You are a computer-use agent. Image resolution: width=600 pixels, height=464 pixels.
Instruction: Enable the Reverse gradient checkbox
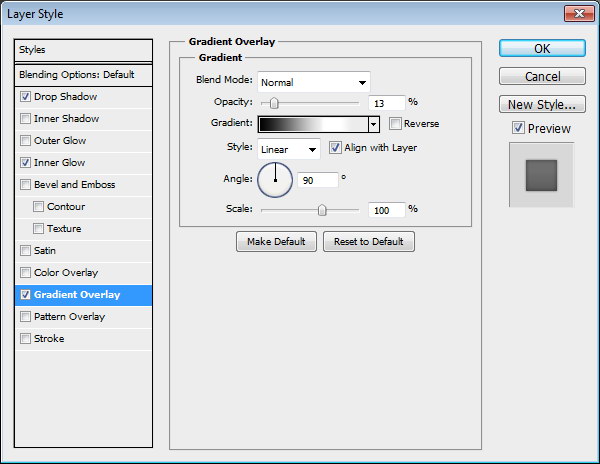[395, 124]
